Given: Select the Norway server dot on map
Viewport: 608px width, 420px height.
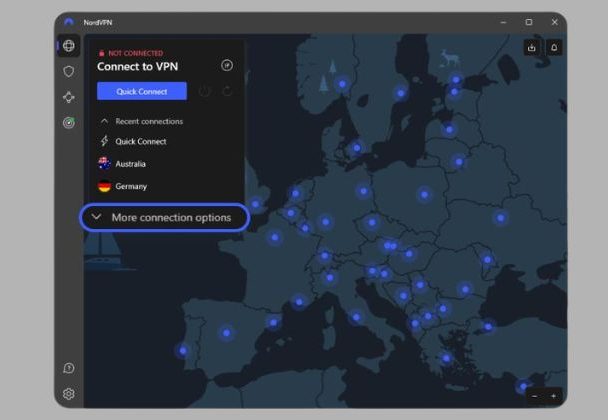Looking at the screenshot, I should (x=342, y=83).
